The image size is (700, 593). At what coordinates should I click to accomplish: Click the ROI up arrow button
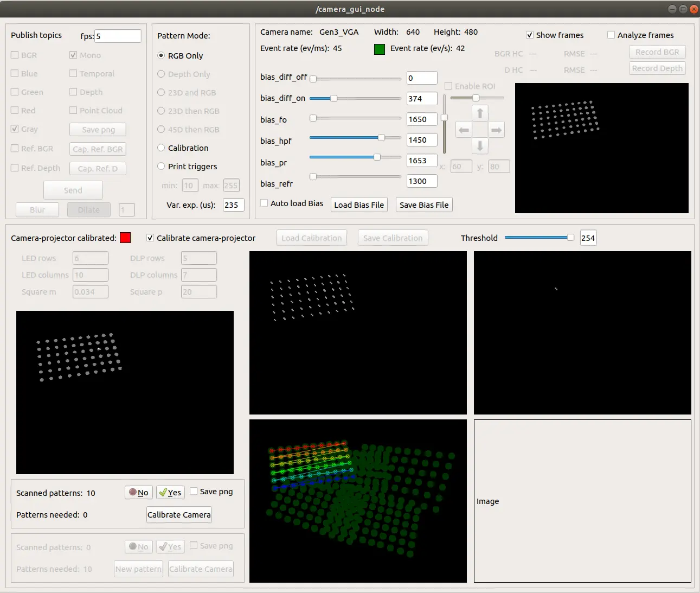(480, 113)
